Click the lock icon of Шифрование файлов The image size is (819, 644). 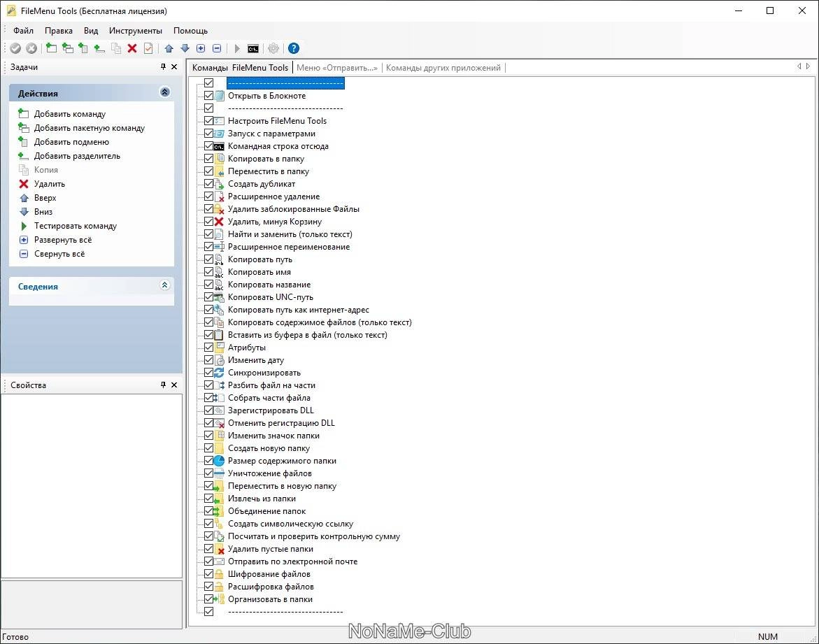[220, 574]
